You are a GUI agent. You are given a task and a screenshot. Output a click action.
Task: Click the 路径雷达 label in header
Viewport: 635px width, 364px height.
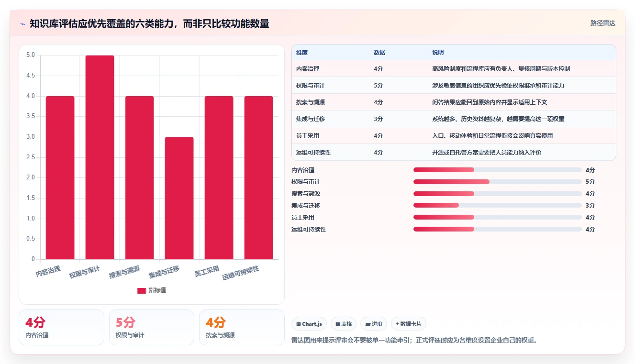(602, 23)
